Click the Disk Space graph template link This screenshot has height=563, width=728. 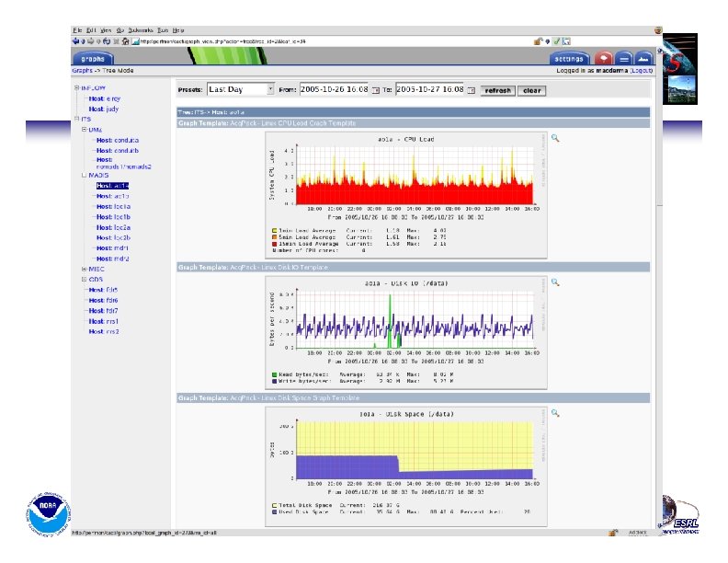pyautogui.click(x=295, y=398)
